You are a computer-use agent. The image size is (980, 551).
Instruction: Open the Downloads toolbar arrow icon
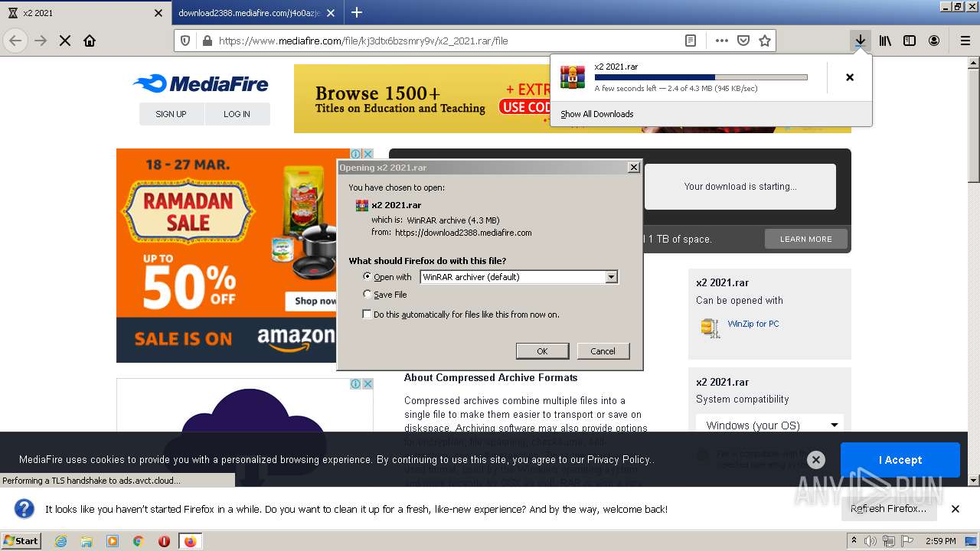[861, 41]
